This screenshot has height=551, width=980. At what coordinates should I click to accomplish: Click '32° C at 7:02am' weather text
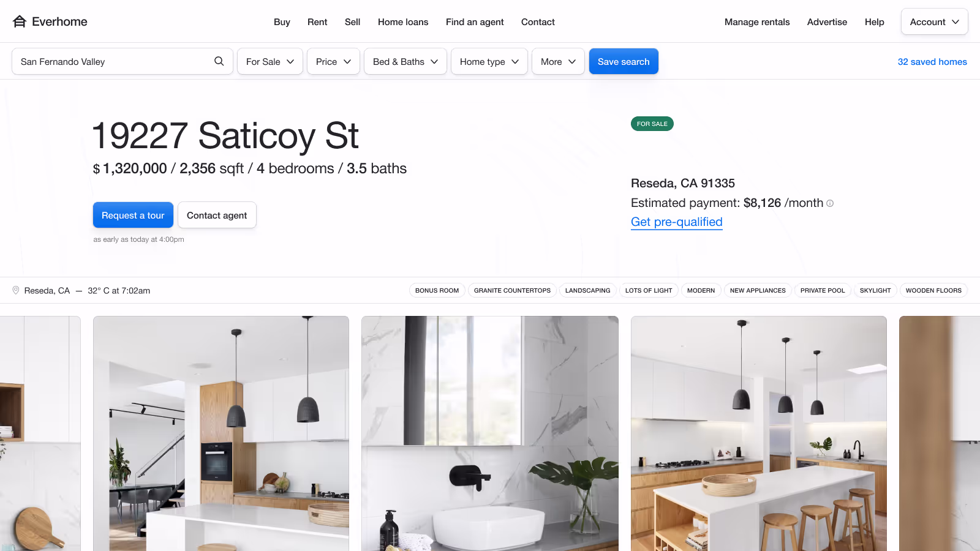coord(119,291)
